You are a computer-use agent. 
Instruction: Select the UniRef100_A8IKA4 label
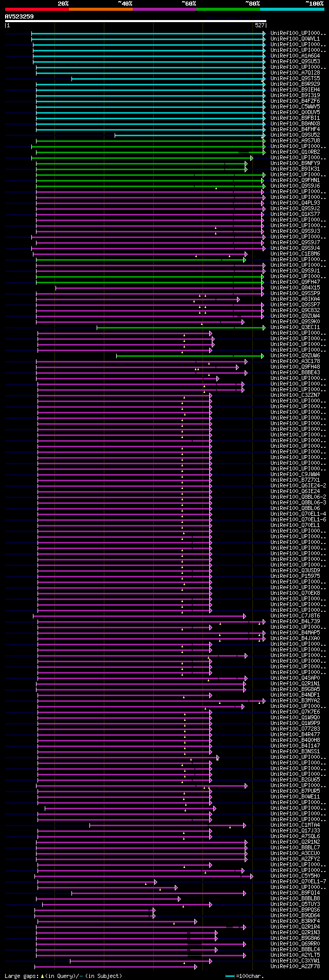(x=295, y=299)
